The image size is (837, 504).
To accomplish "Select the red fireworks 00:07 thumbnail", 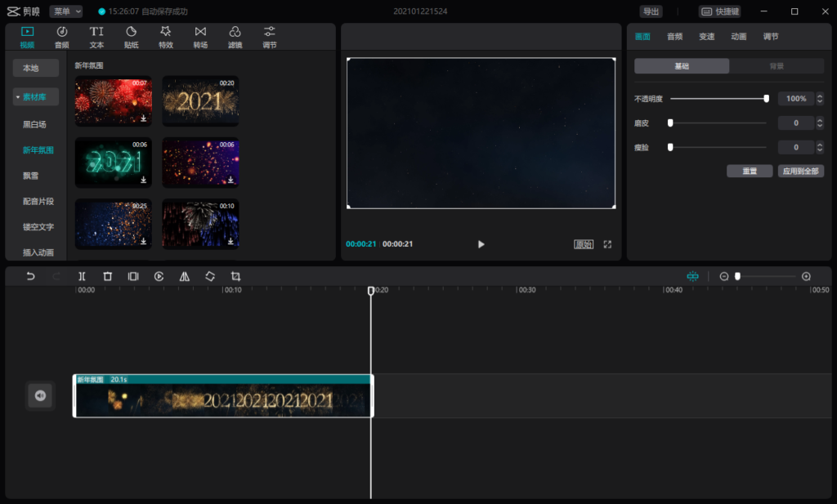I will (113, 100).
